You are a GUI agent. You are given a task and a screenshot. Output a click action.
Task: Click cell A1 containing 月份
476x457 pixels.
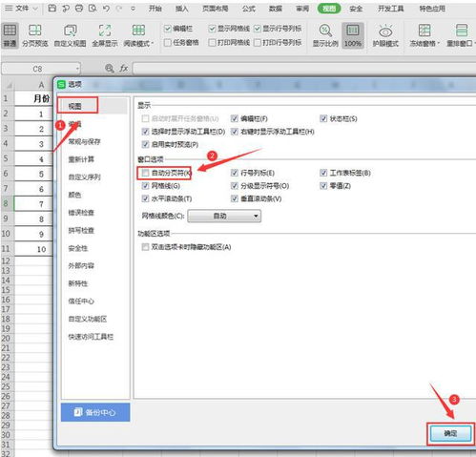[33, 98]
